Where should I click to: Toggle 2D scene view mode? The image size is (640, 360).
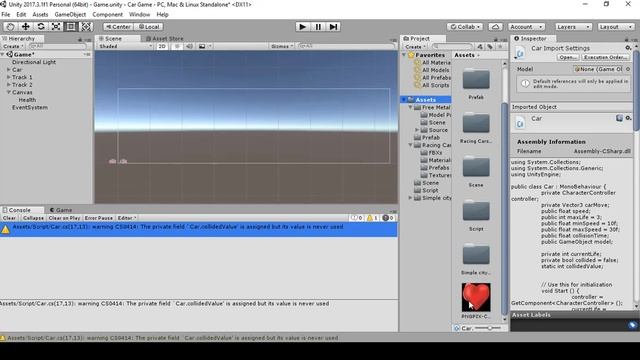point(162,46)
